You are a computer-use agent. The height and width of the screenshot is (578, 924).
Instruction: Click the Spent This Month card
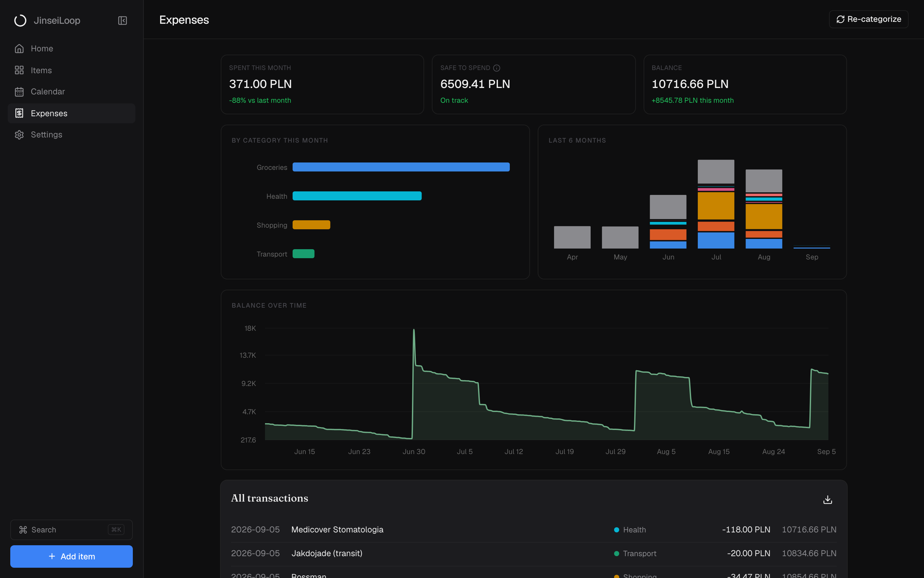pos(322,84)
